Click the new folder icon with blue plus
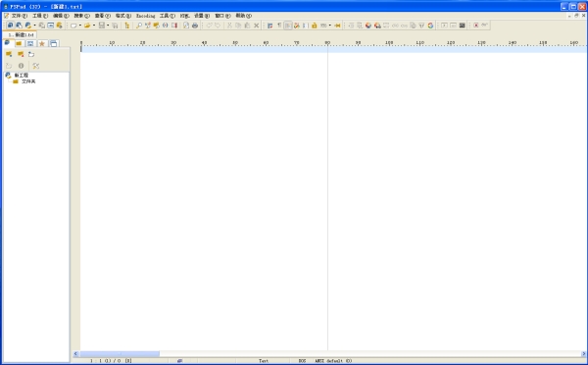 coord(31,54)
